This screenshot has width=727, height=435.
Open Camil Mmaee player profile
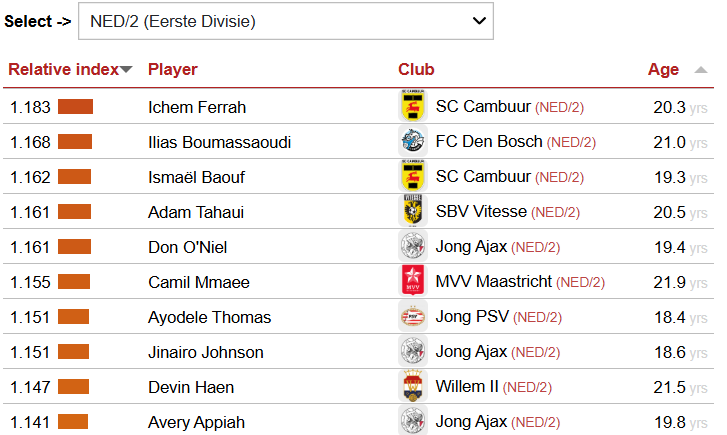coord(198,282)
